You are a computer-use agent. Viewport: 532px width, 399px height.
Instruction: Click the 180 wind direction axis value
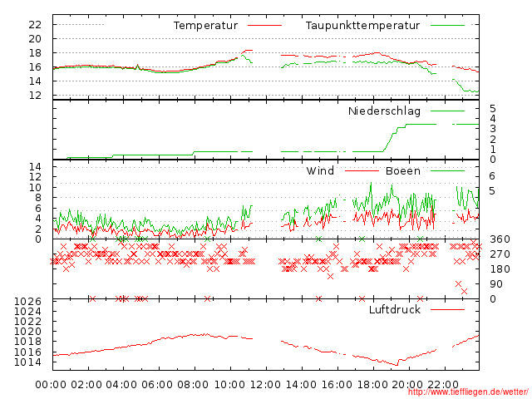500,269
